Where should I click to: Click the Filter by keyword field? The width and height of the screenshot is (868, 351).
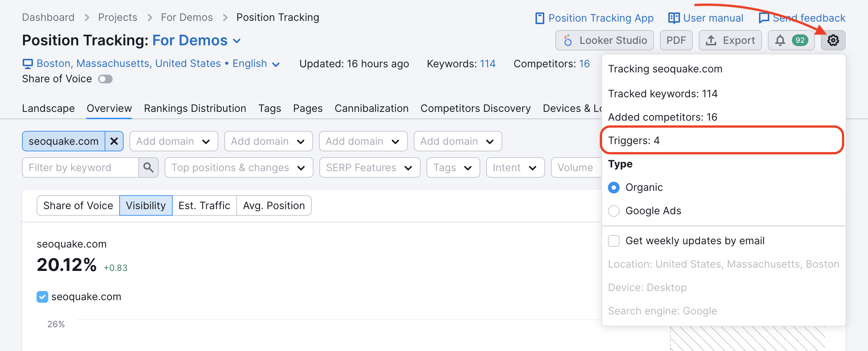click(80, 167)
